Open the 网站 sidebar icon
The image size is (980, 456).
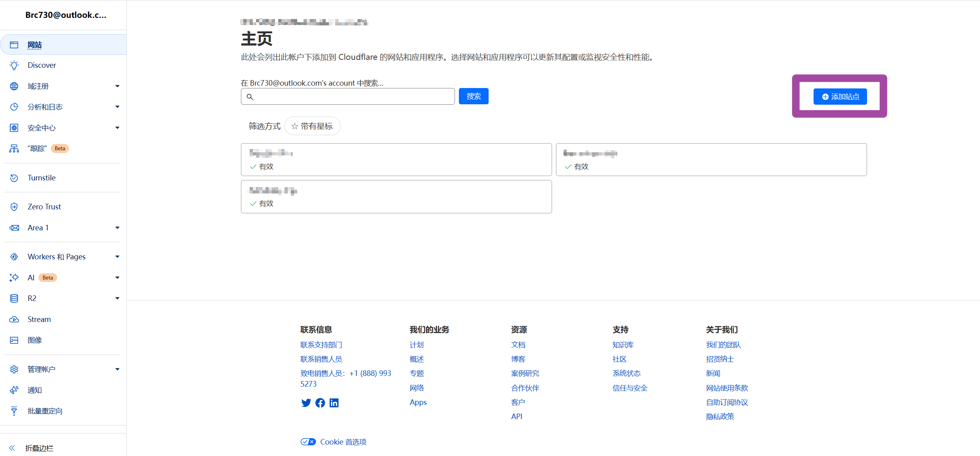pos(14,45)
